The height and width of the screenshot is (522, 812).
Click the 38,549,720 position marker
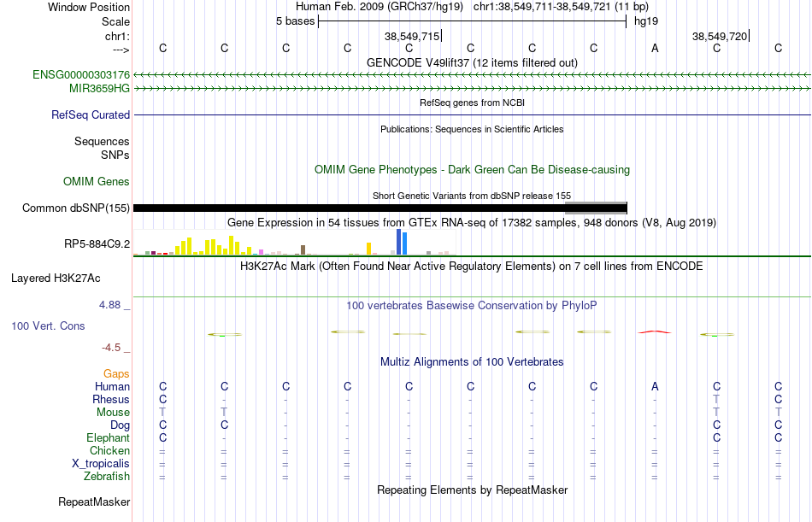(721, 36)
